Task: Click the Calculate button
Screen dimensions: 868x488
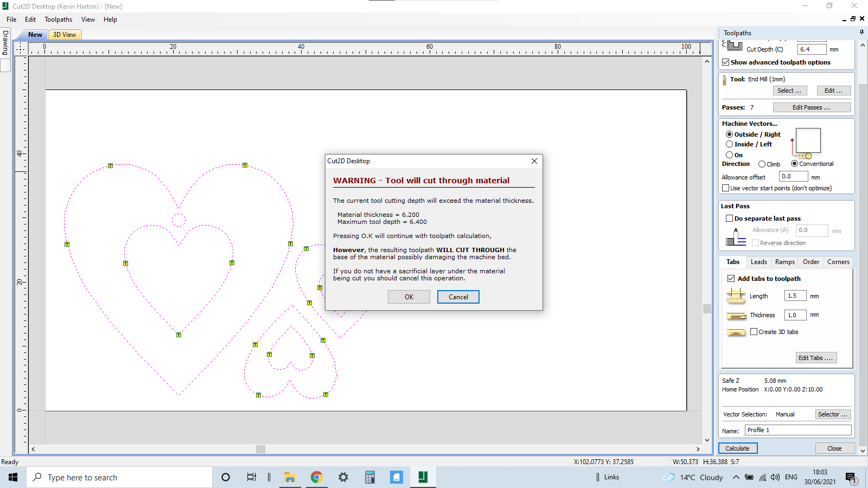Action: point(738,448)
